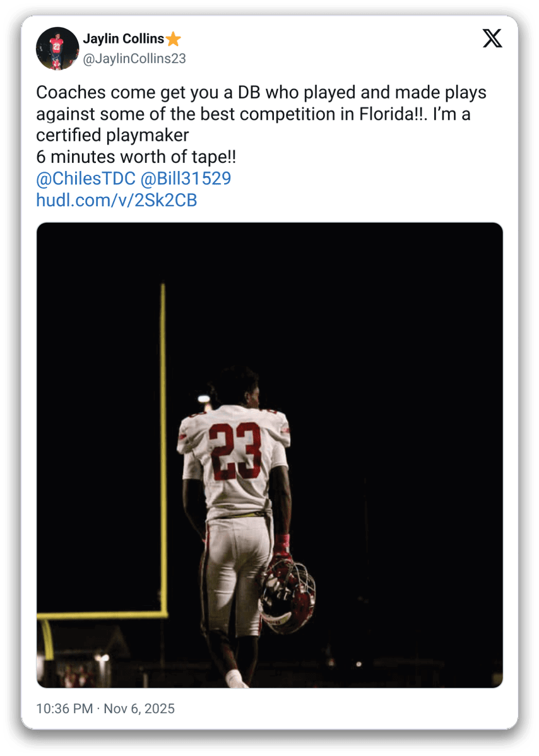Follow the hudl.com/v/2Sk2CB link
Screen dimensions: 539x756
[x=117, y=201]
